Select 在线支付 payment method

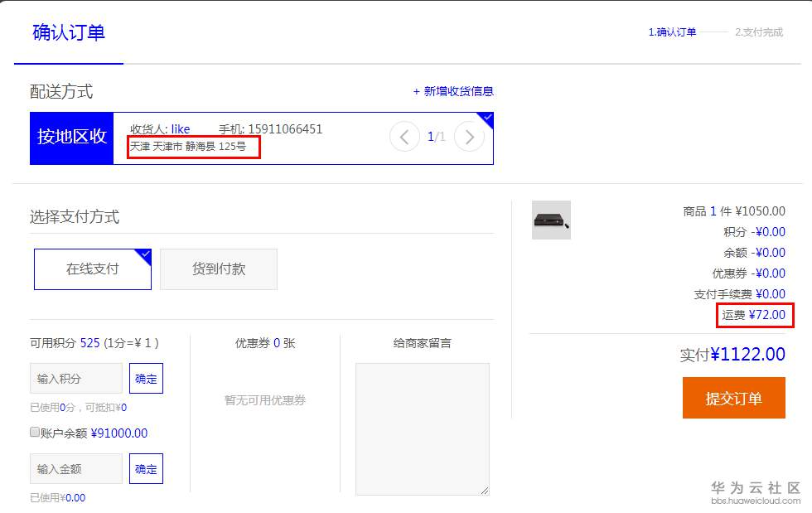click(93, 269)
